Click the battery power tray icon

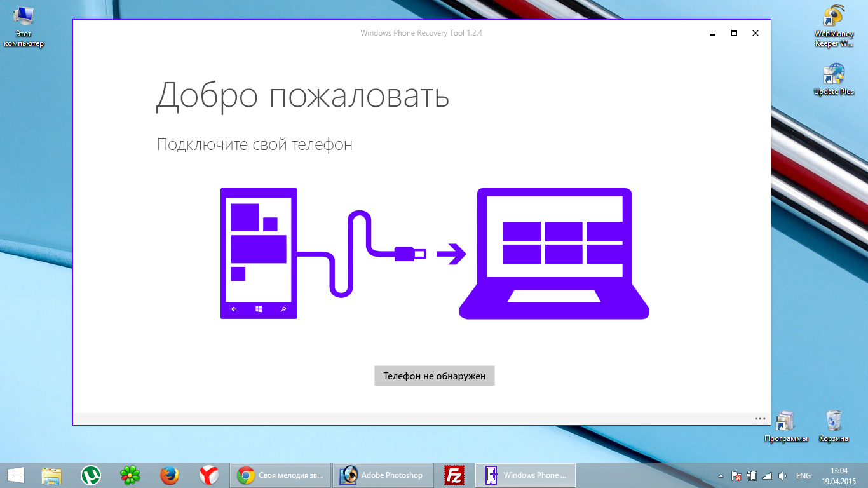click(752, 475)
